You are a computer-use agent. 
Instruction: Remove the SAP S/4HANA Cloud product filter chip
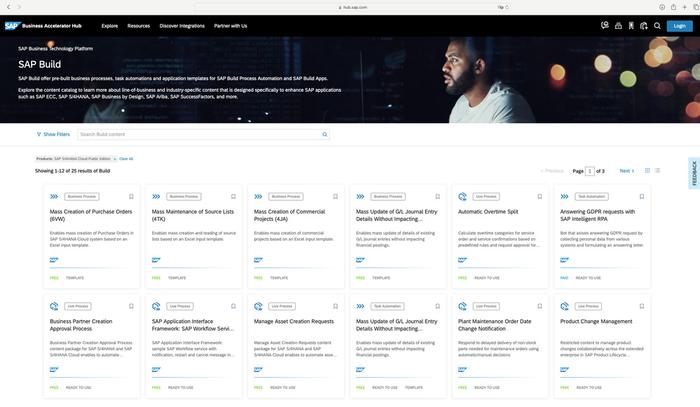(x=115, y=159)
